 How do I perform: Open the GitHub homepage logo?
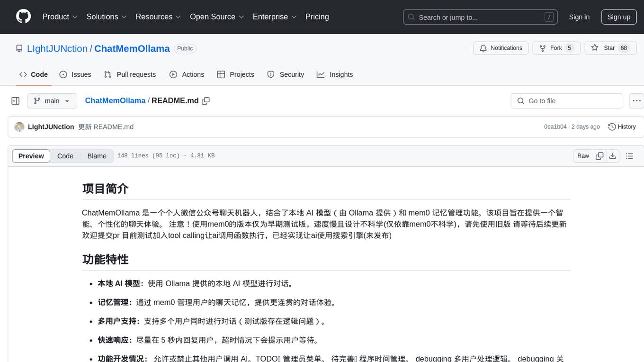(x=23, y=17)
